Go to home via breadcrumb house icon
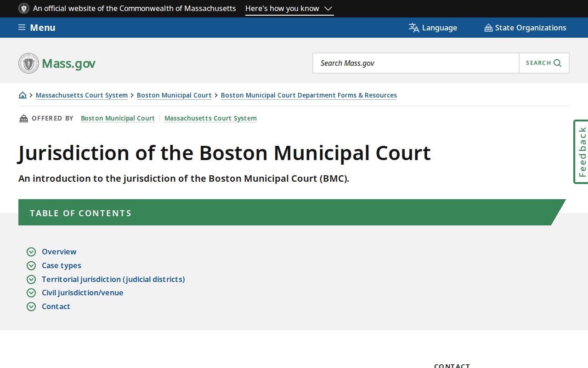588x368 pixels. [x=23, y=95]
